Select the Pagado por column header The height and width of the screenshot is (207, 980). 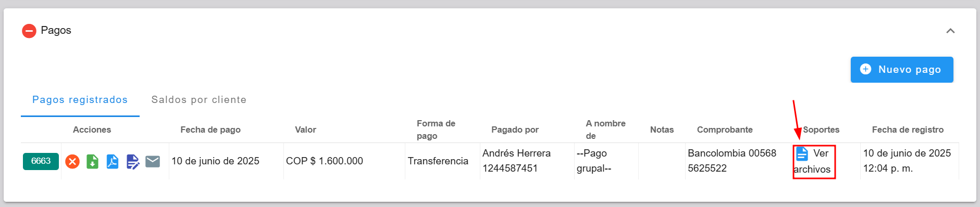click(x=515, y=130)
